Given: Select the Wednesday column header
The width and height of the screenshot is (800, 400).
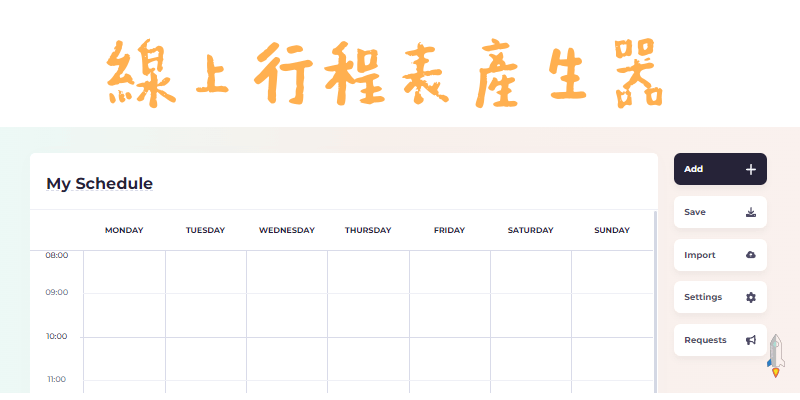Looking at the screenshot, I should (x=287, y=230).
